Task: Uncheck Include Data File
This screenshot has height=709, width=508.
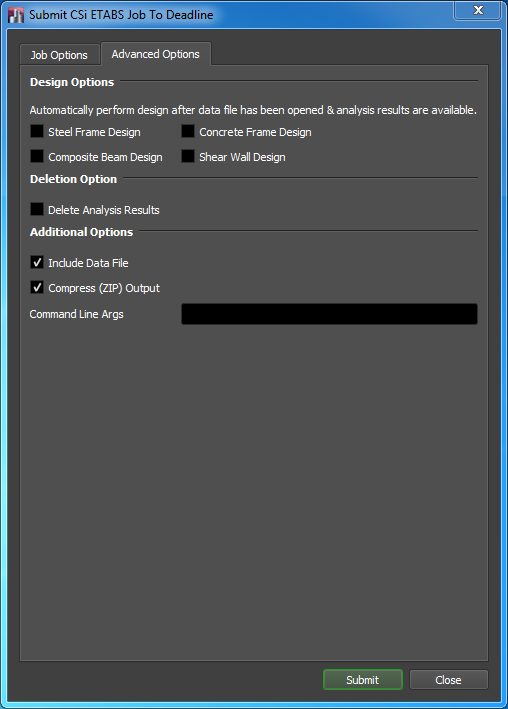Action: pyautogui.click(x=37, y=262)
